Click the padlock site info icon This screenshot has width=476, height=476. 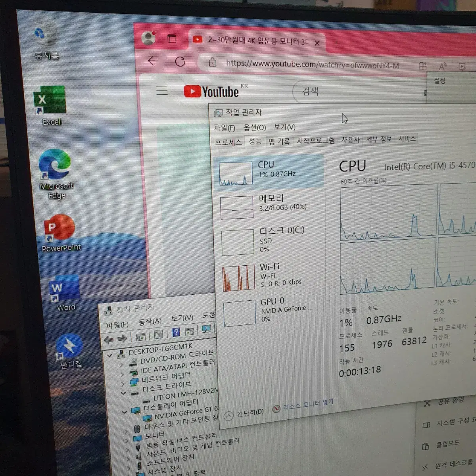[213, 62]
